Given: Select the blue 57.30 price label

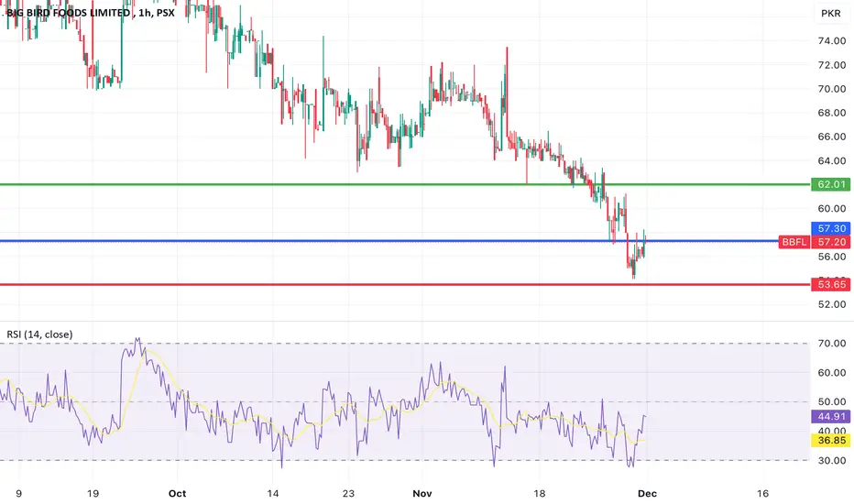Looking at the screenshot, I should 830,228.
